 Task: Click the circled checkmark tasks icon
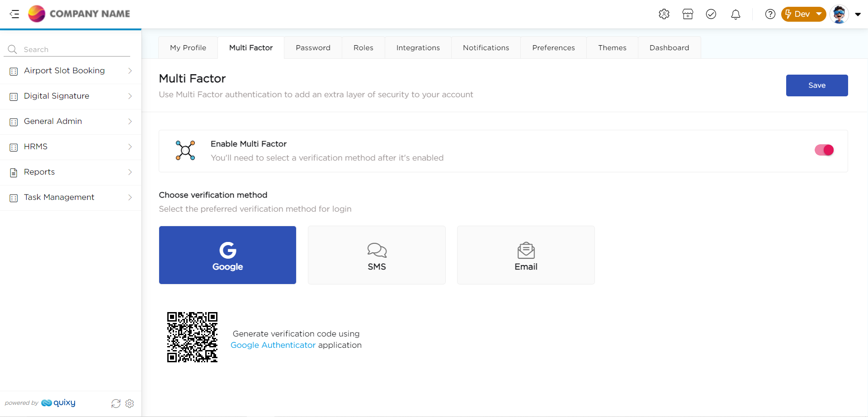coord(711,14)
